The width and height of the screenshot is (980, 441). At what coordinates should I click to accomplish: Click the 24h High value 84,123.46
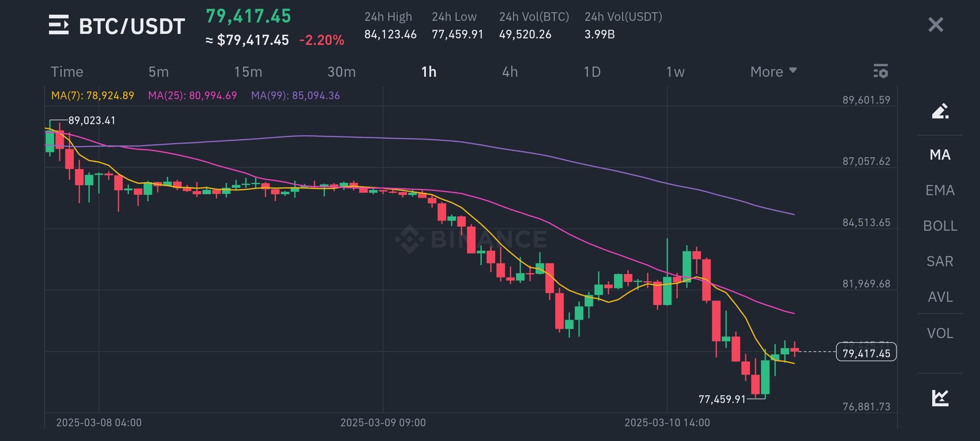click(390, 34)
